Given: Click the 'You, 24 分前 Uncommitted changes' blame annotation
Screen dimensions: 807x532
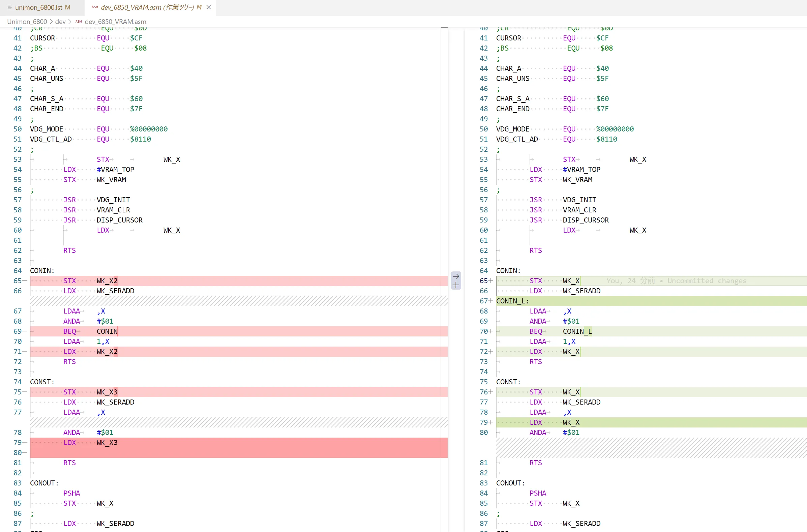Looking at the screenshot, I should tap(677, 281).
